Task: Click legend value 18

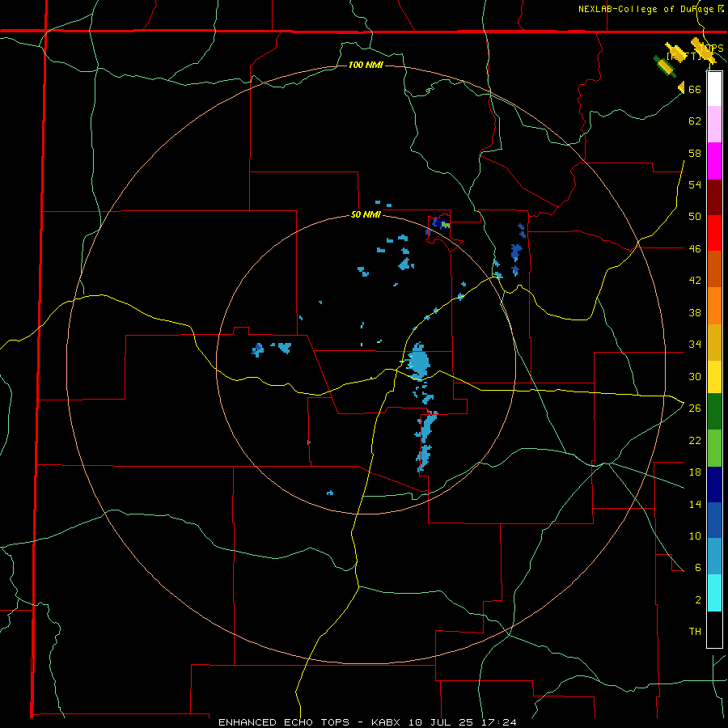Action: coord(695,472)
